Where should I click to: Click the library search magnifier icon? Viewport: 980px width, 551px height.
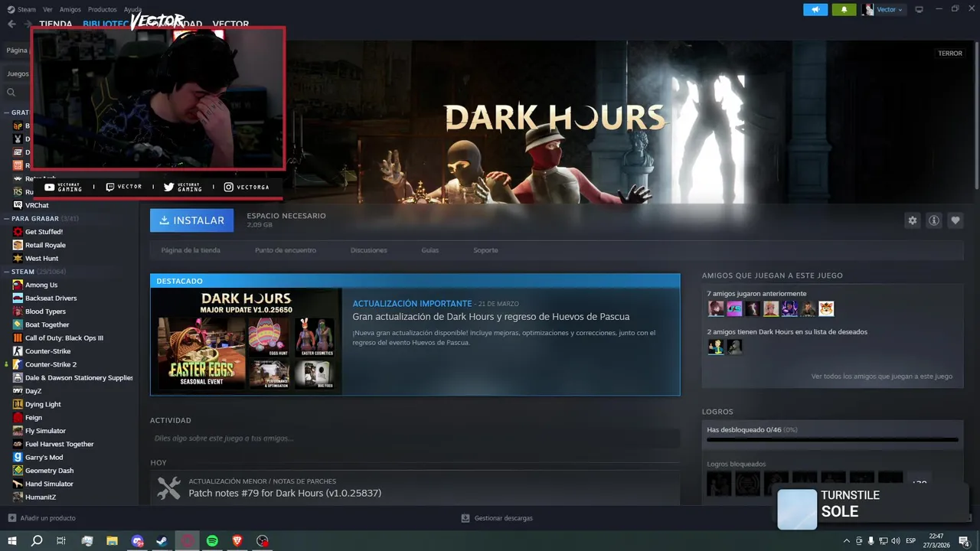11,93
